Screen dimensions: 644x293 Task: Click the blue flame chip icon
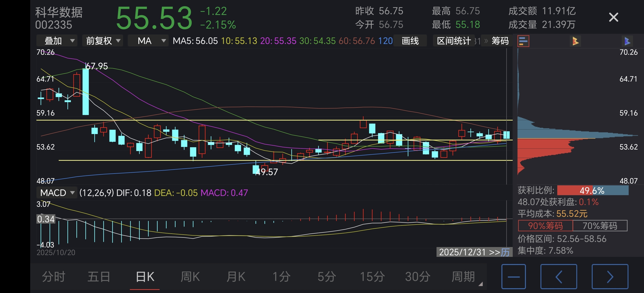click(627, 41)
